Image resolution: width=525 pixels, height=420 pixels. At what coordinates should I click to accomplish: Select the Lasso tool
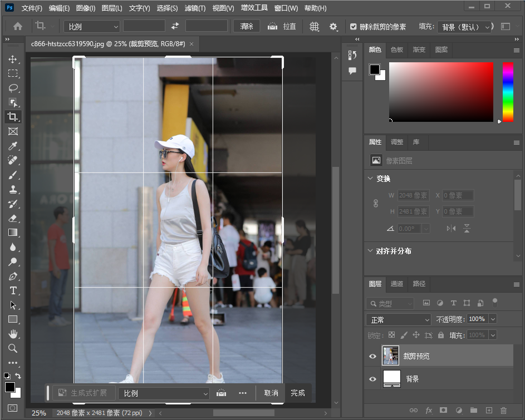(13, 88)
